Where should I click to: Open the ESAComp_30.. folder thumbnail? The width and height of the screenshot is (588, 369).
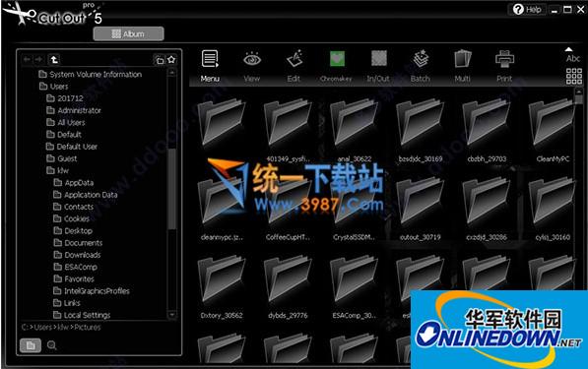pyautogui.click(x=354, y=287)
